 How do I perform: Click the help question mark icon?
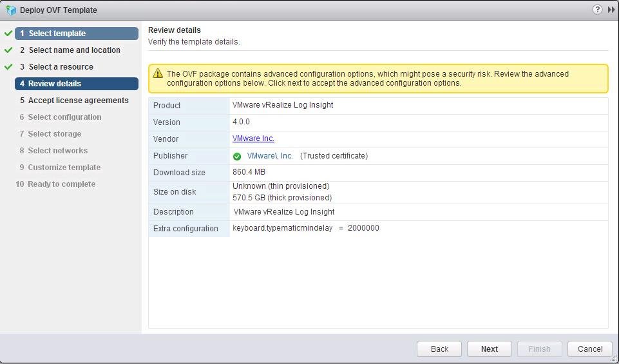point(597,10)
